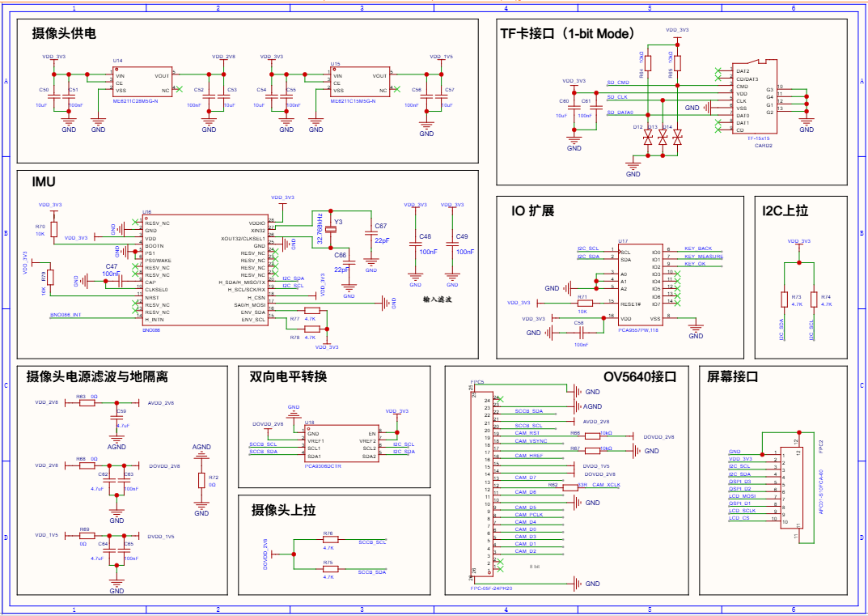Select pull-up resistor R65 10kΩ
Screen dimensions: 868x616
[677, 64]
